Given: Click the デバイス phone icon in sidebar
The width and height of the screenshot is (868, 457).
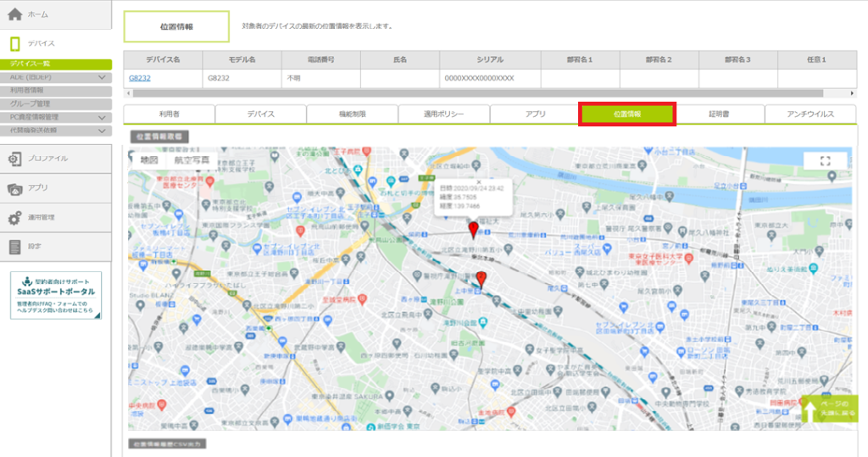Looking at the screenshot, I should tap(14, 43).
